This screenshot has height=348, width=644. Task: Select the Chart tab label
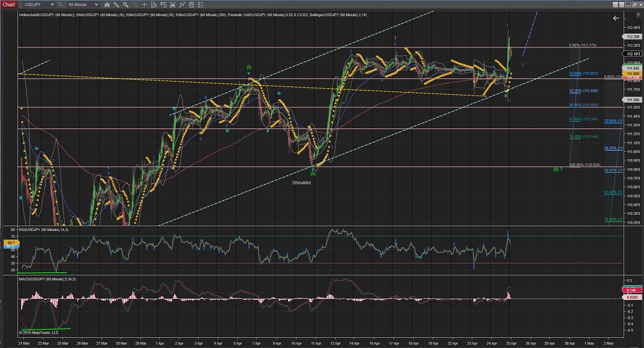8,5
